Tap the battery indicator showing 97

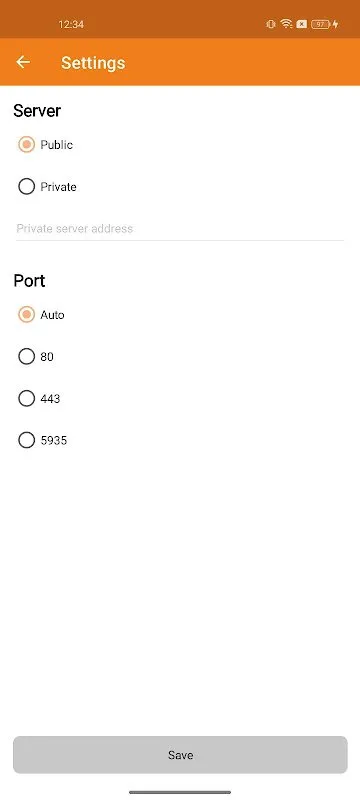coord(321,24)
